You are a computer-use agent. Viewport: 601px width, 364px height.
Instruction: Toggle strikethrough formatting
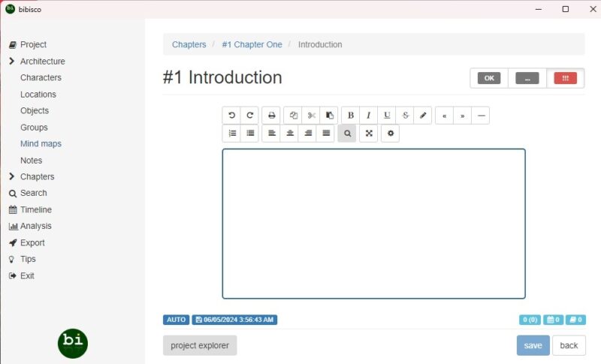tap(405, 116)
